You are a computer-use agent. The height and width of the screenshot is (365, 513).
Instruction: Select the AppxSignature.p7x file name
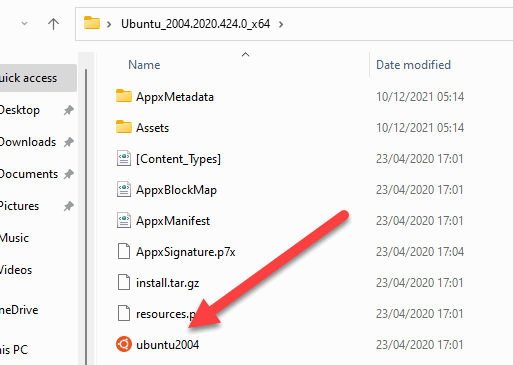click(186, 252)
